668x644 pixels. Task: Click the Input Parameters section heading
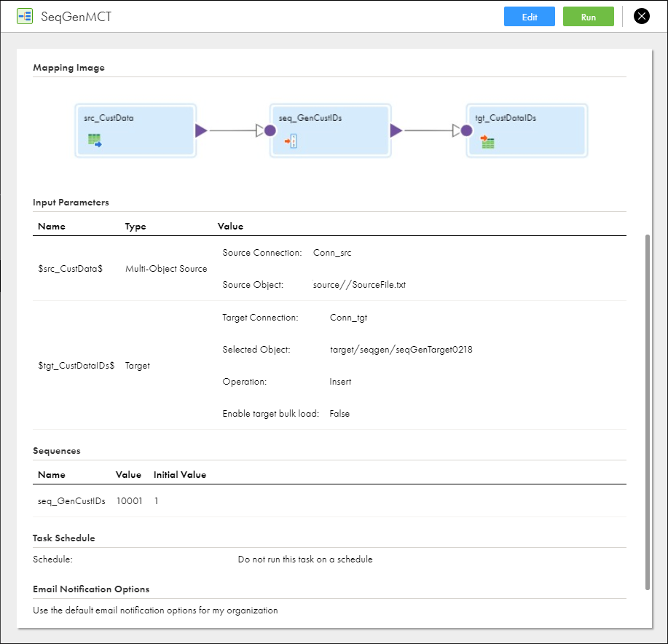(71, 203)
